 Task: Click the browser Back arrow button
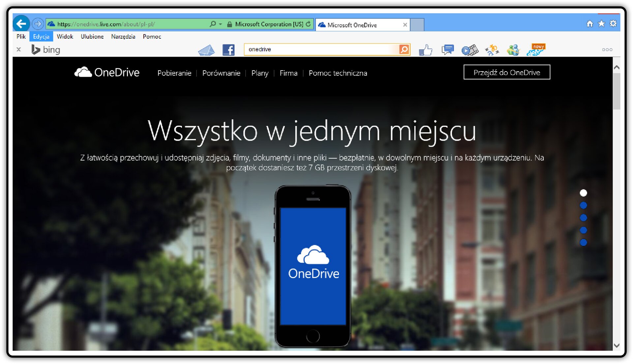21,24
